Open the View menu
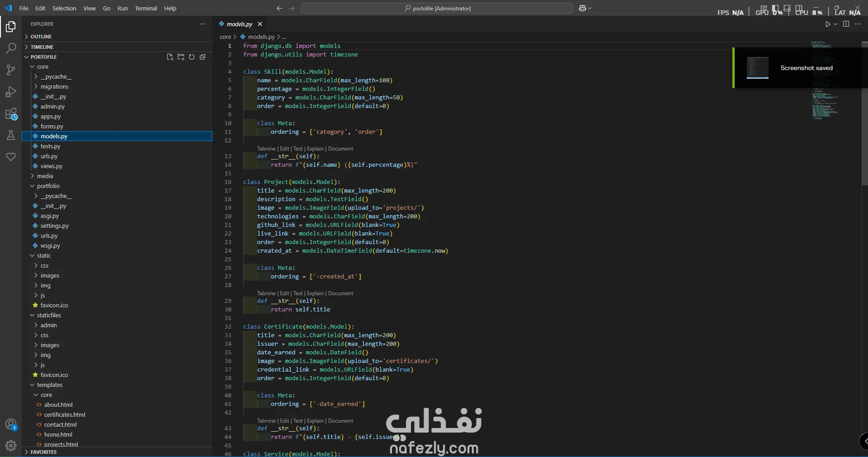 (x=90, y=8)
